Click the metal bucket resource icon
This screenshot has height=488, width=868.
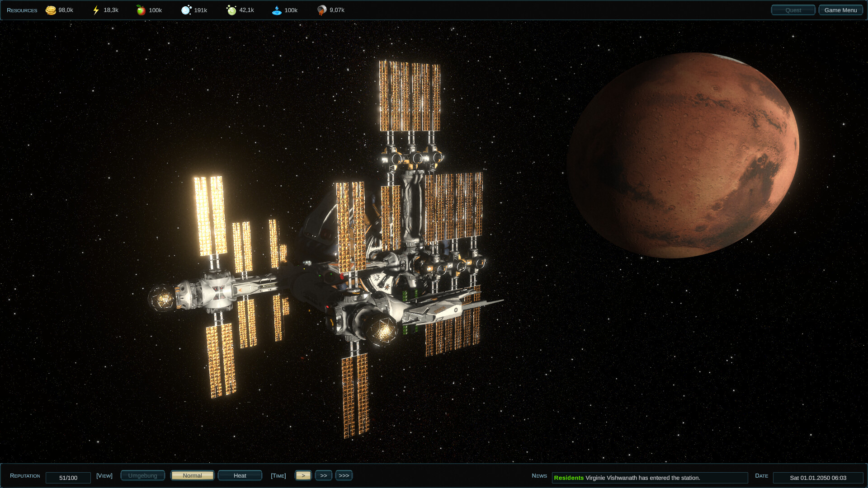point(322,9)
